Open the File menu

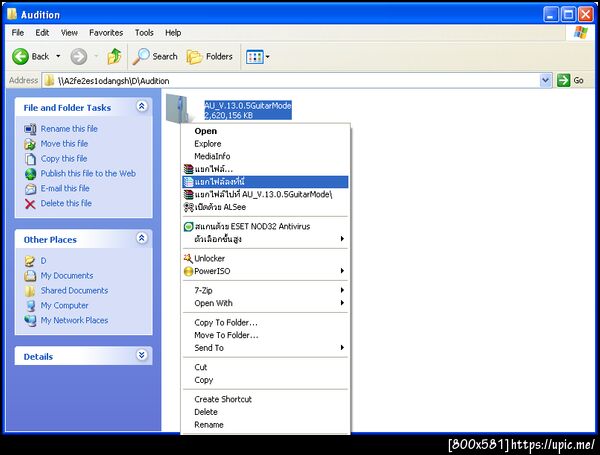pos(18,33)
